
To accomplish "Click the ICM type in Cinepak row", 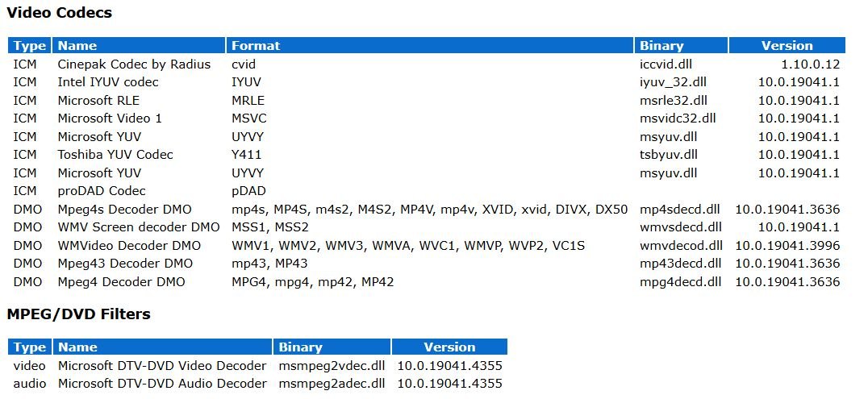I will [x=25, y=64].
